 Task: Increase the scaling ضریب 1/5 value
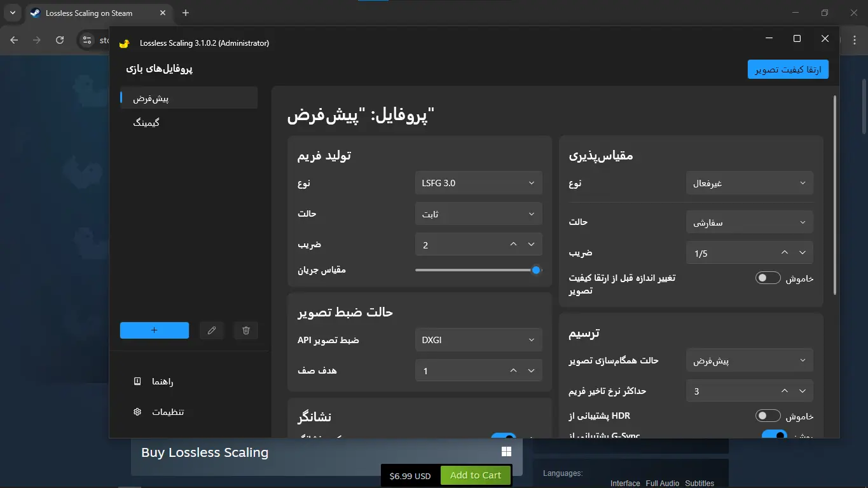785,253
